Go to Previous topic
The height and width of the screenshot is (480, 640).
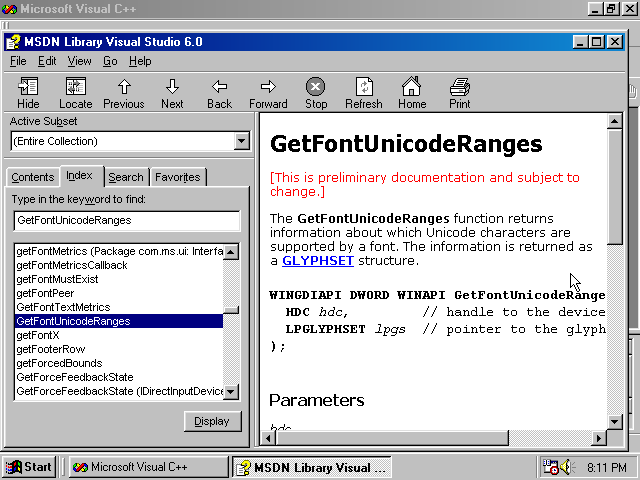124,92
